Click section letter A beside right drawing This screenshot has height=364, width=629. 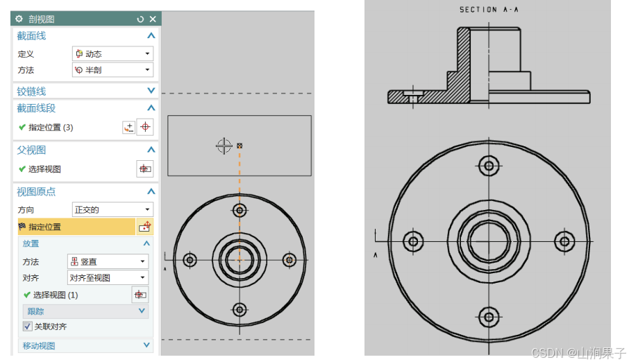pyautogui.click(x=376, y=254)
